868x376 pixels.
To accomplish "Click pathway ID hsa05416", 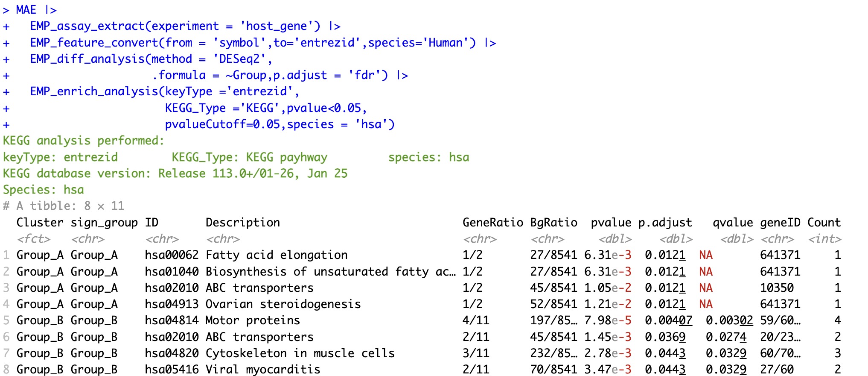I will pyautogui.click(x=172, y=370).
